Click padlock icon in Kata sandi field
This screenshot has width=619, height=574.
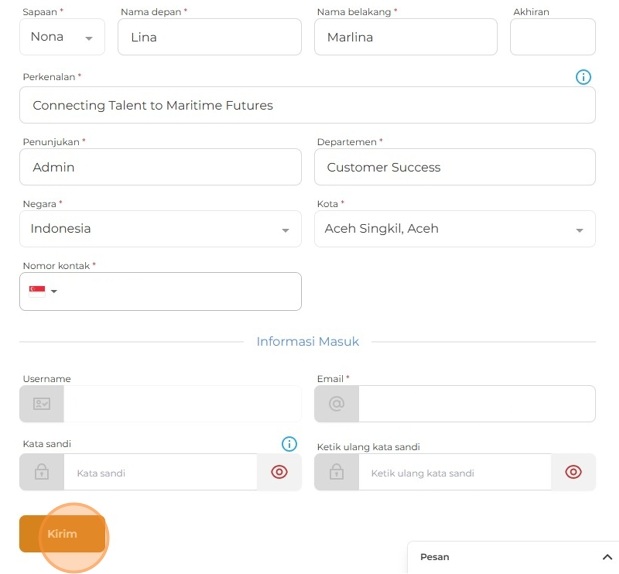coord(42,472)
